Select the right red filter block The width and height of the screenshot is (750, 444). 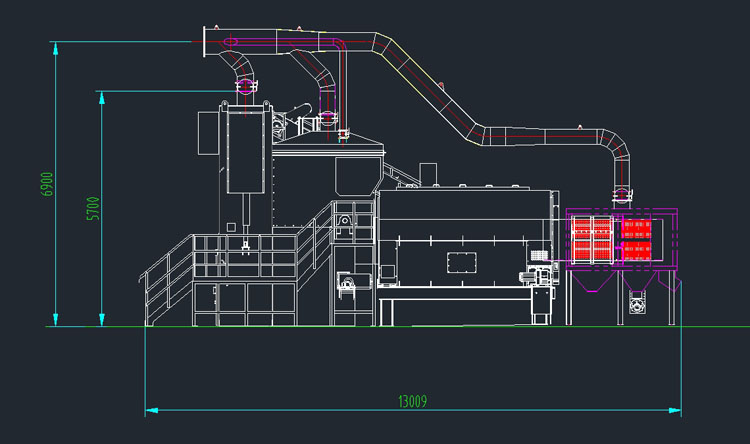[x=637, y=240]
